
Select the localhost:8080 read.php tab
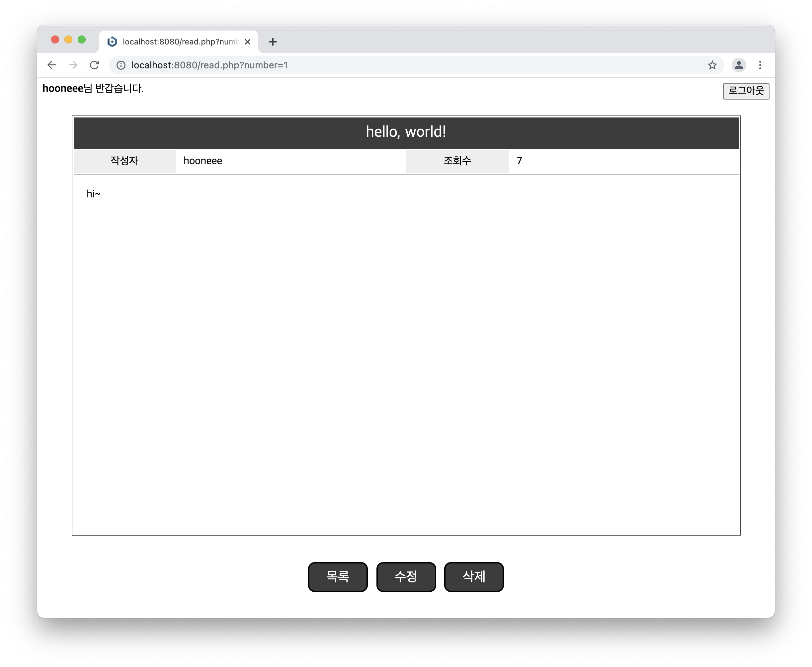tap(180, 42)
